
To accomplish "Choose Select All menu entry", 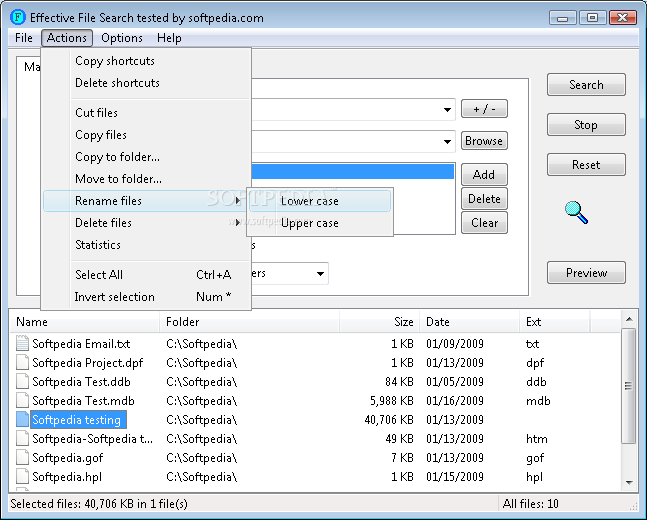I will pyautogui.click(x=147, y=275).
